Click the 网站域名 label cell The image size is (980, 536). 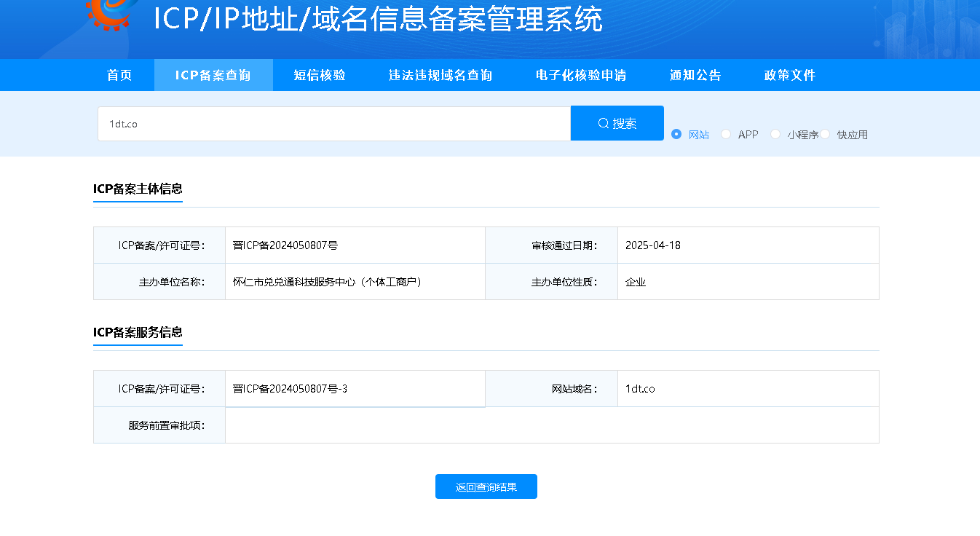pyautogui.click(x=551, y=389)
